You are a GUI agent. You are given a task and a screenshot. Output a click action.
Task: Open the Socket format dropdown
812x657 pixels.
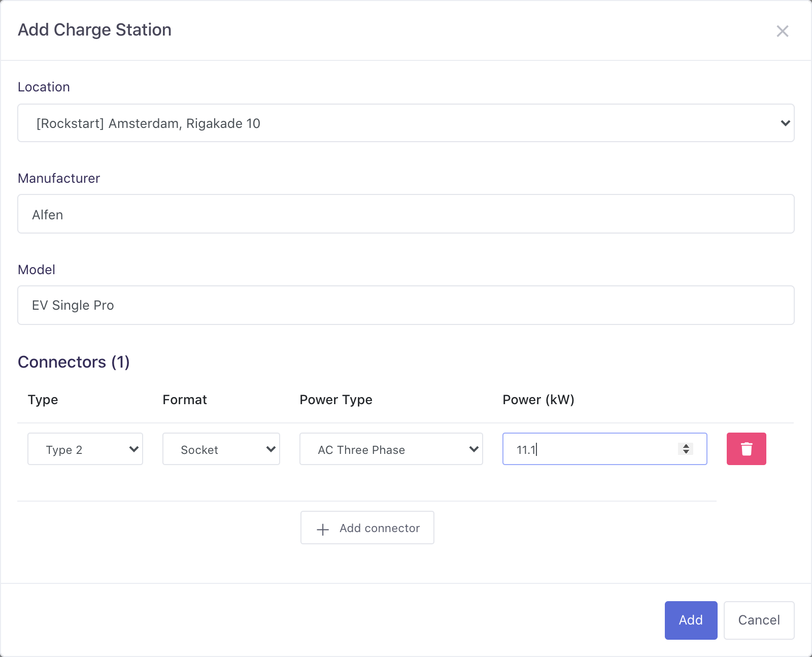coord(221,449)
